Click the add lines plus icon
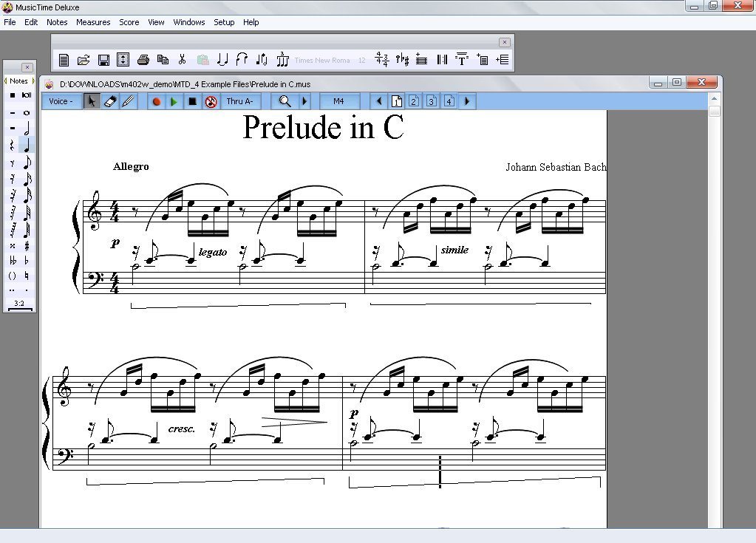The height and width of the screenshot is (543, 756). [x=503, y=60]
